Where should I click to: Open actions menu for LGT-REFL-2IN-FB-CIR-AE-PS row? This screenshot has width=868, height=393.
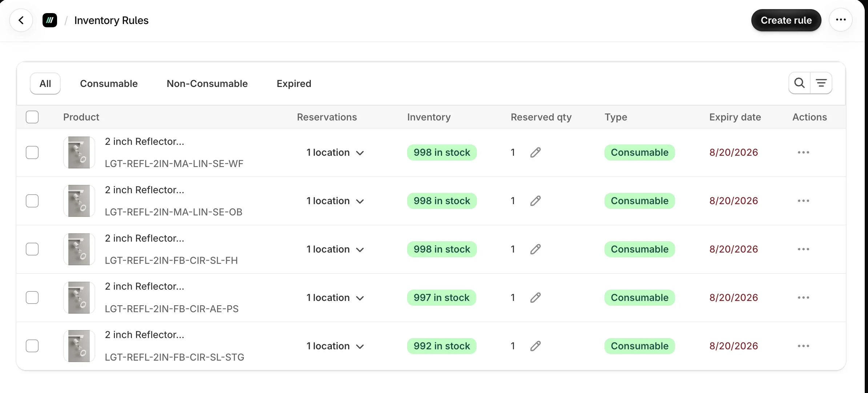coord(803,298)
